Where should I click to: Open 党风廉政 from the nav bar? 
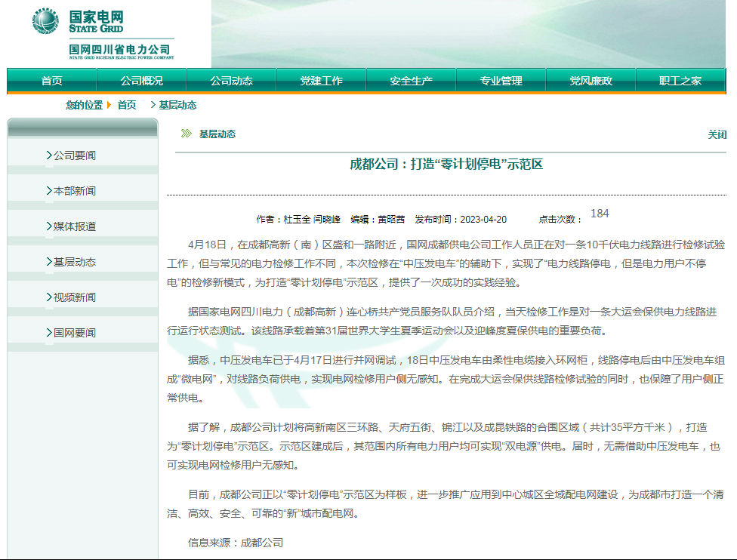coord(591,80)
